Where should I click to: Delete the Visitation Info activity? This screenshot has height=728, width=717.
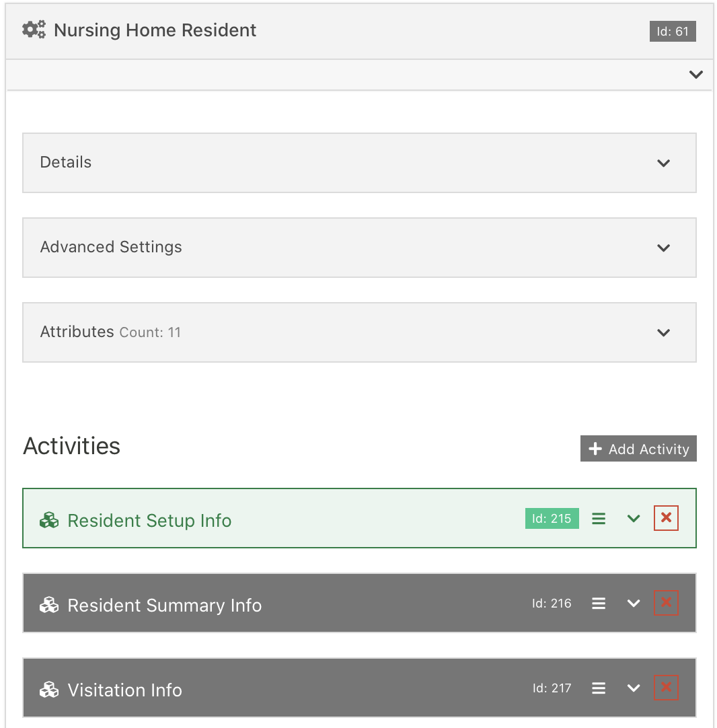(666, 687)
